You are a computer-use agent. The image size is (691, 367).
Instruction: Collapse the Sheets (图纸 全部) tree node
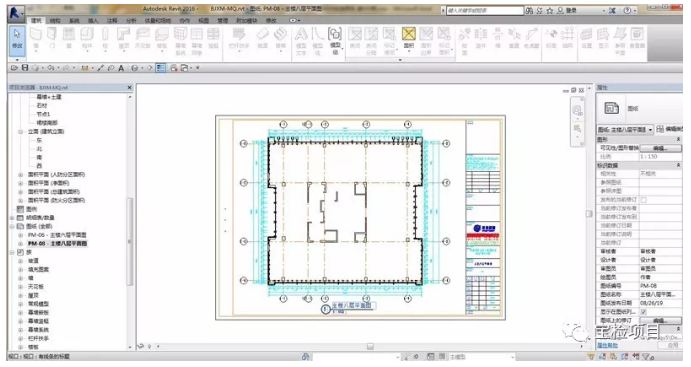click(12, 226)
